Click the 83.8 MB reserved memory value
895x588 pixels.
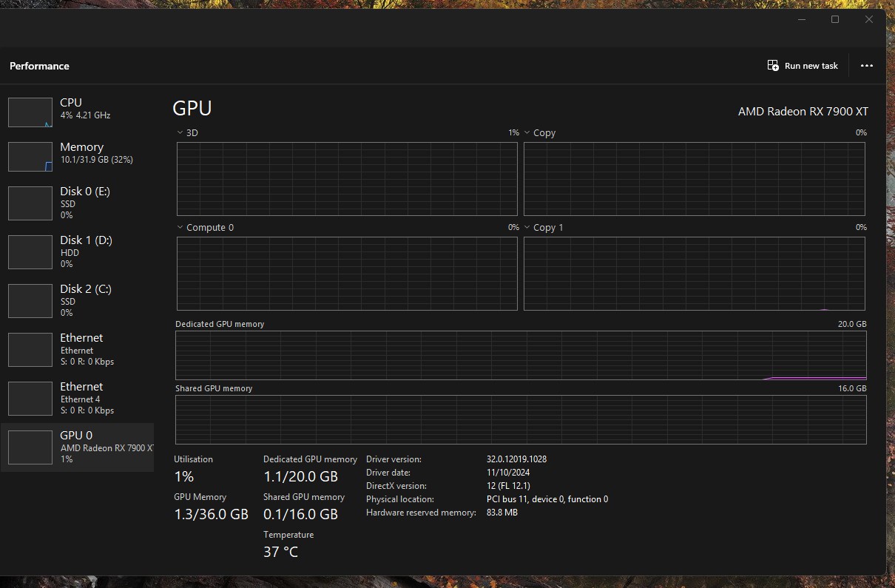tap(502, 513)
